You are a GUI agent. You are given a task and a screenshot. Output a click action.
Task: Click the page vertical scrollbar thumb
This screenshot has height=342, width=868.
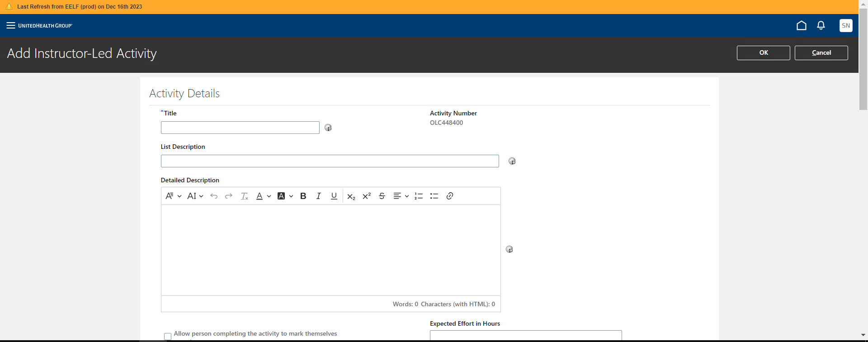863,59
